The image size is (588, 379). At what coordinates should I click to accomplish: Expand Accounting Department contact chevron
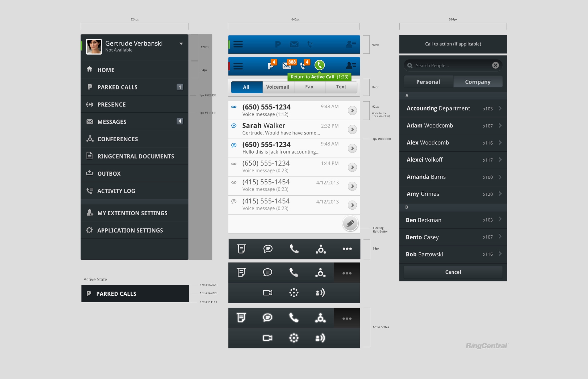[x=500, y=108]
